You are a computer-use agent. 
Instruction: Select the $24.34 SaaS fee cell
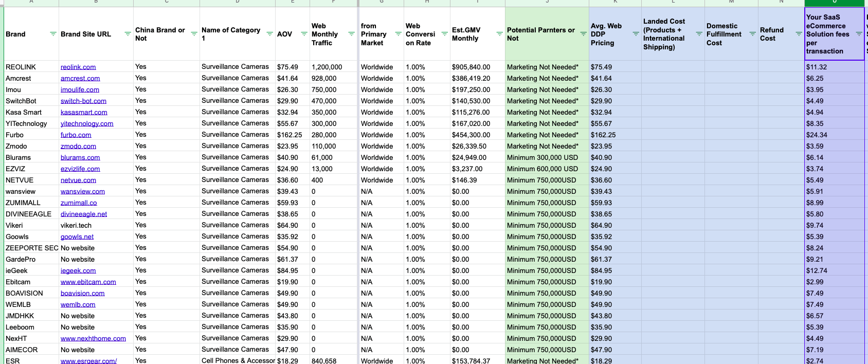point(835,135)
